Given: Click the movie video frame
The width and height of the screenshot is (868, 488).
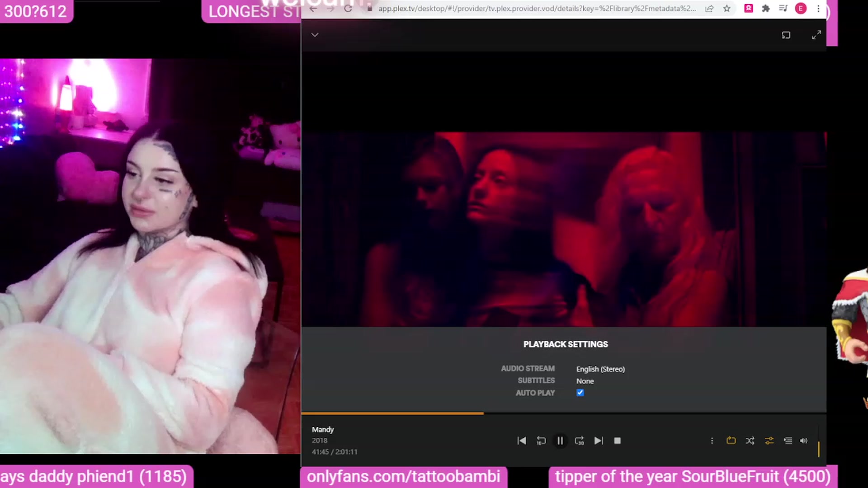Looking at the screenshot, I should 564,229.
